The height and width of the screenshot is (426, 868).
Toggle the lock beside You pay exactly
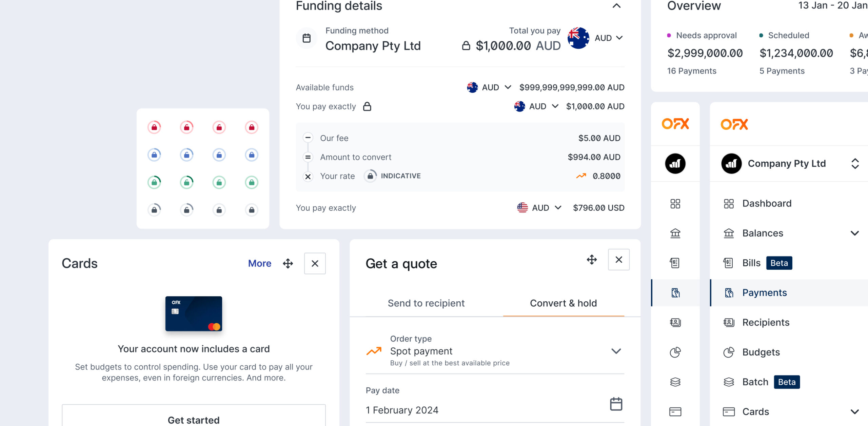[x=367, y=106]
